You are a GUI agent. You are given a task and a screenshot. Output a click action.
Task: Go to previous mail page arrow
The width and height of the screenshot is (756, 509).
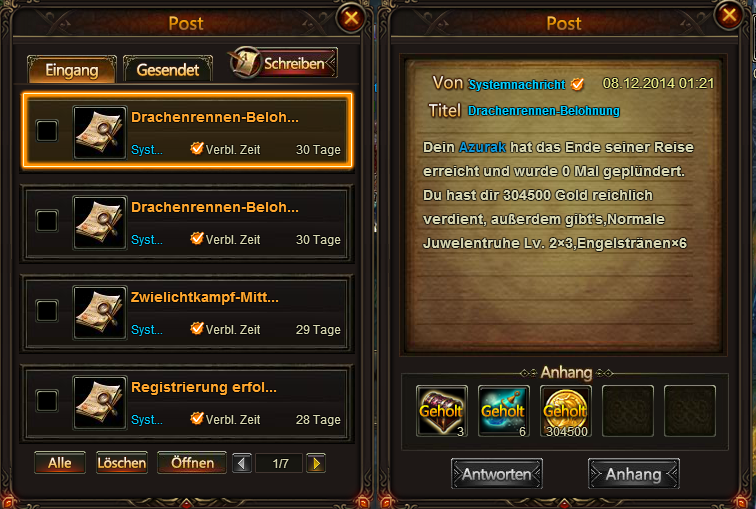click(x=242, y=463)
